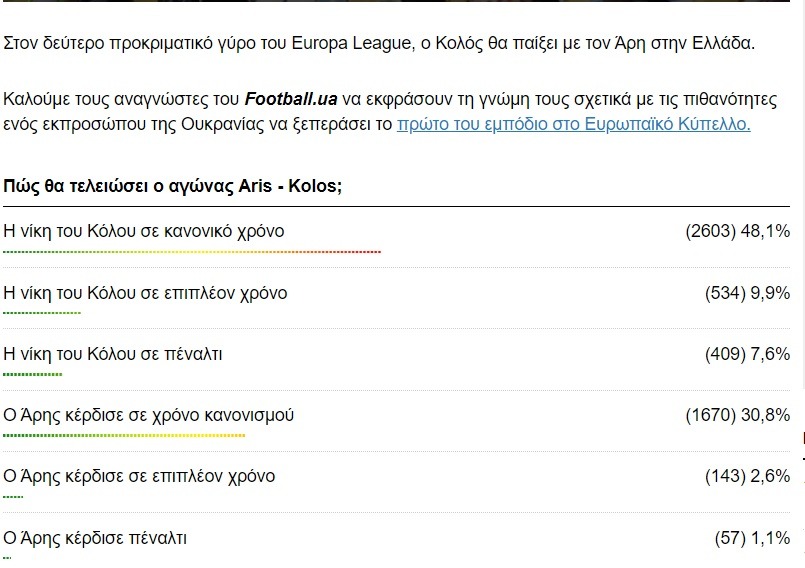
Task: Click the '(409) 7,6%' vote result
Action: point(747,354)
